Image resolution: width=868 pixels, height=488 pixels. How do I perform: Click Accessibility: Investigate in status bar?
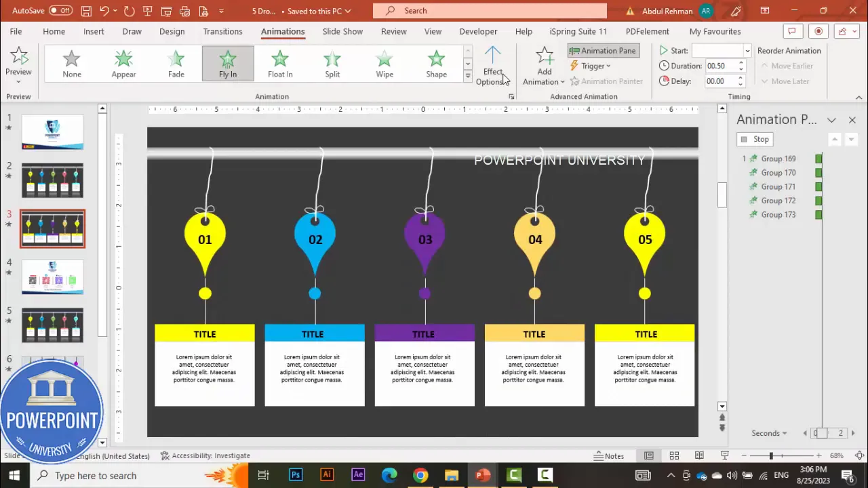tap(205, 455)
